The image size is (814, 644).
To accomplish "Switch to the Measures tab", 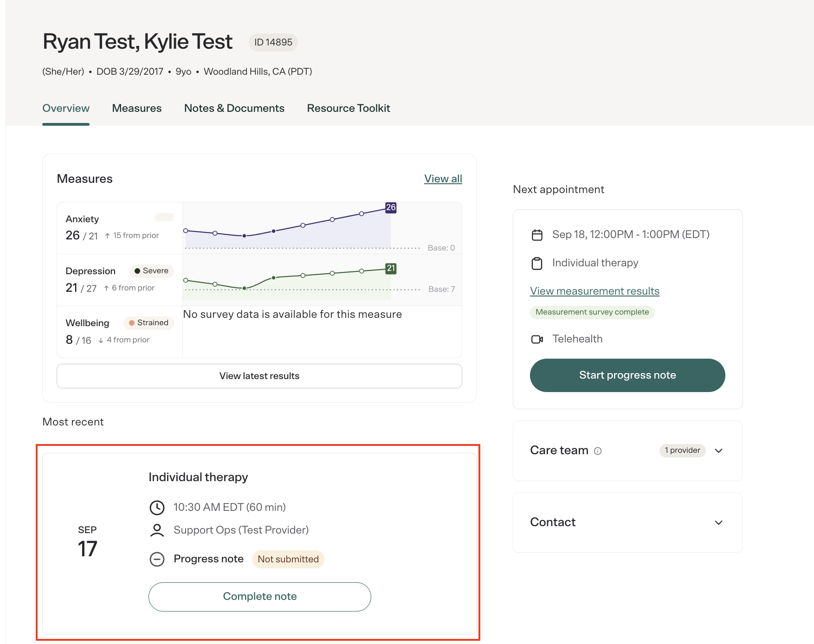I will (137, 108).
